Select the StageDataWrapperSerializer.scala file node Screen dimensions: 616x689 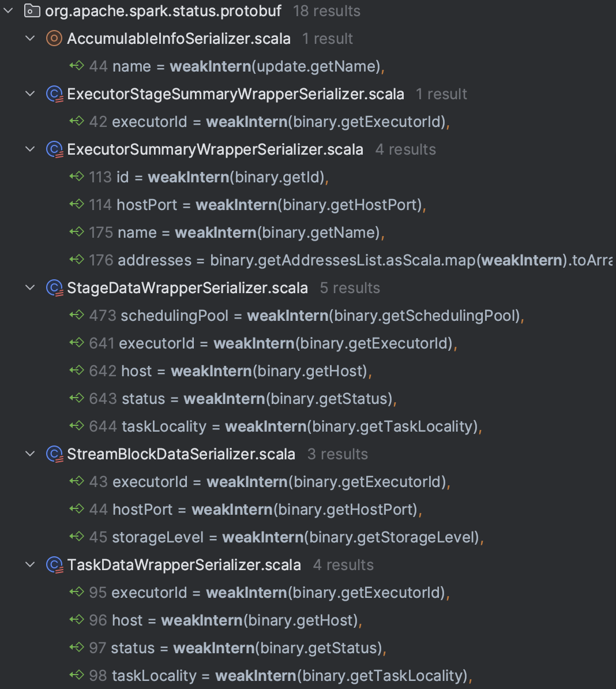187,288
